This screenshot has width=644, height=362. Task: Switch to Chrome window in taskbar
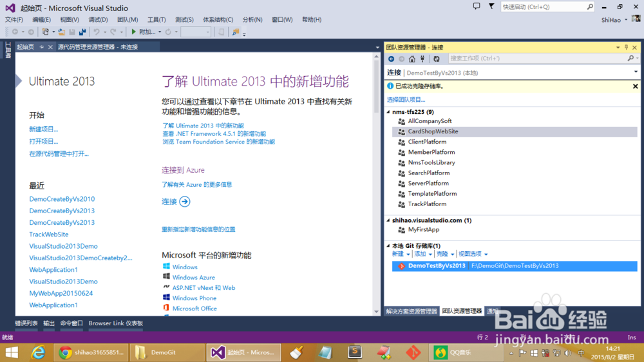tap(91, 352)
